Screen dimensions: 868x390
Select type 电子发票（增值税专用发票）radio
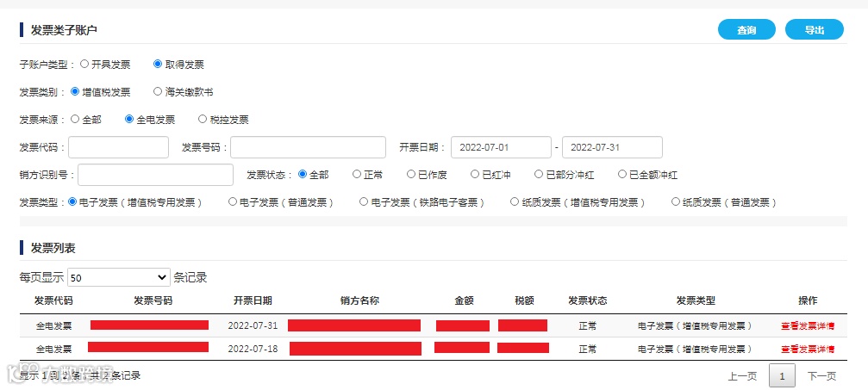point(72,202)
